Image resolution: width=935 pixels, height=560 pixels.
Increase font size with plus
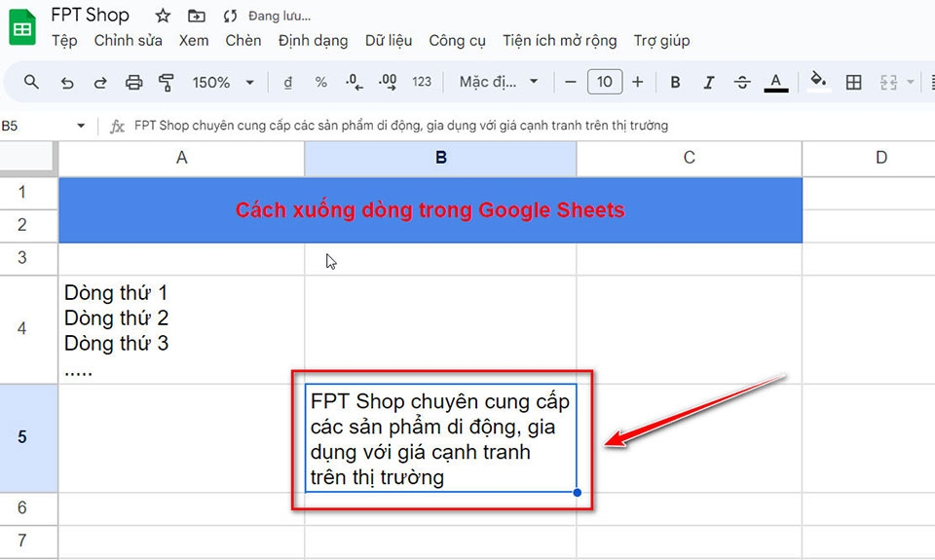coord(637,83)
